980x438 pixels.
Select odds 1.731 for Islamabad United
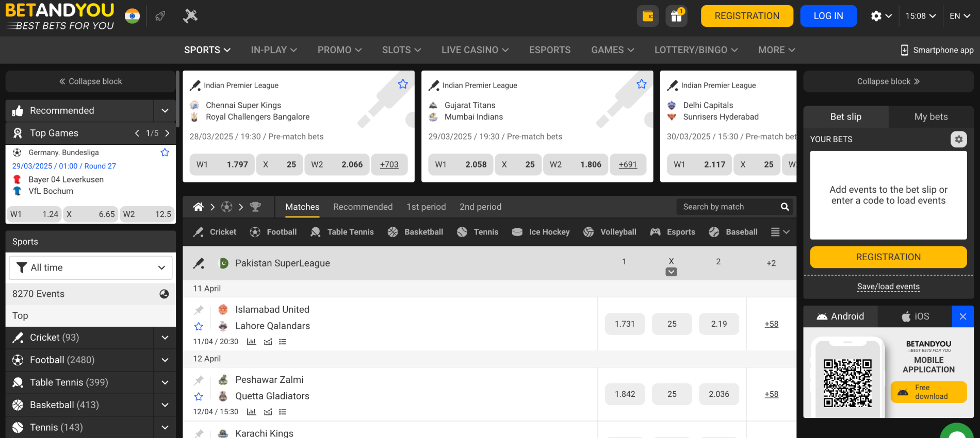pyautogui.click(x=625, y=324)
